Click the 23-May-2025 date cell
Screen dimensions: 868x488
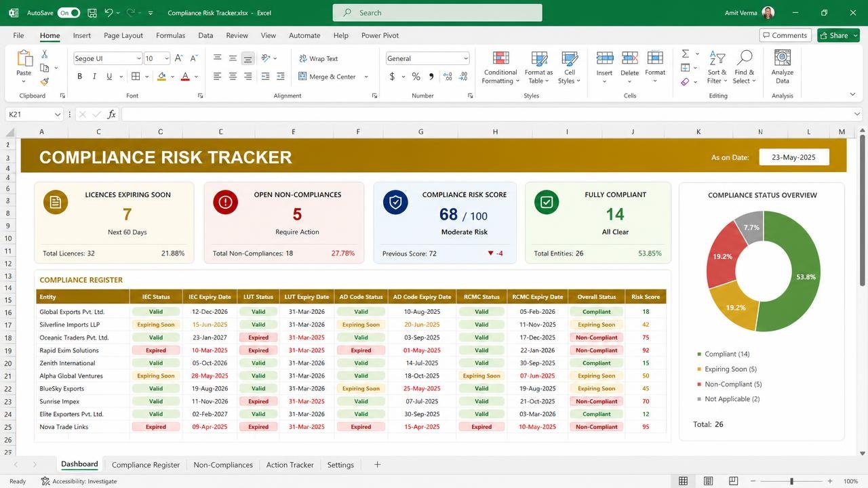tap(794, 157)
